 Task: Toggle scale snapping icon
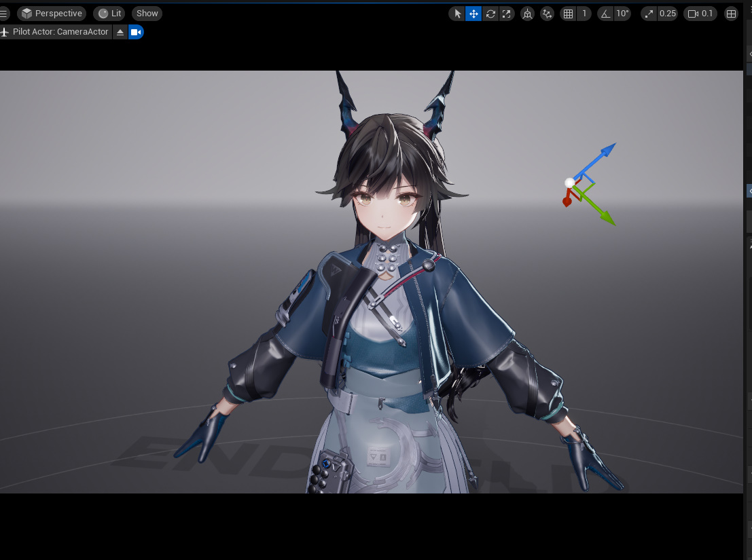[x=649, y=14]
